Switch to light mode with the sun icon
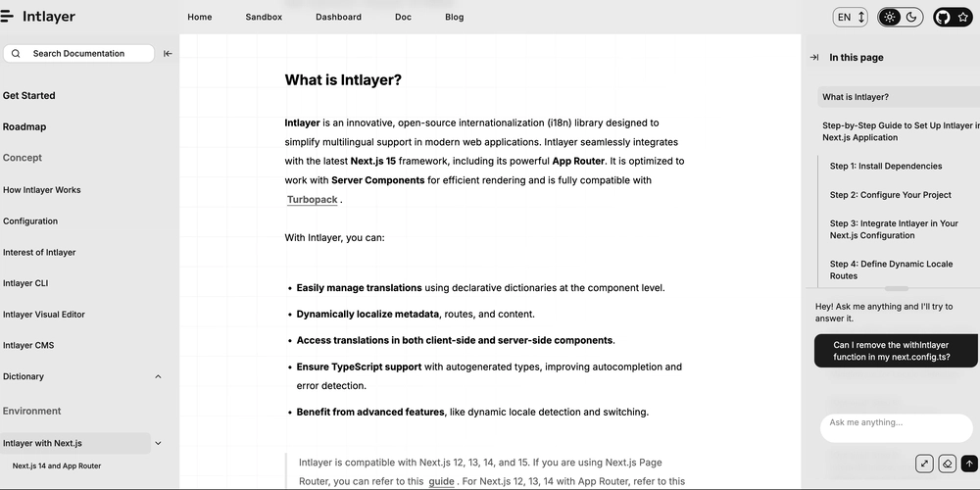This screenshot has width=980, height=490. click(x=890, y=17)
